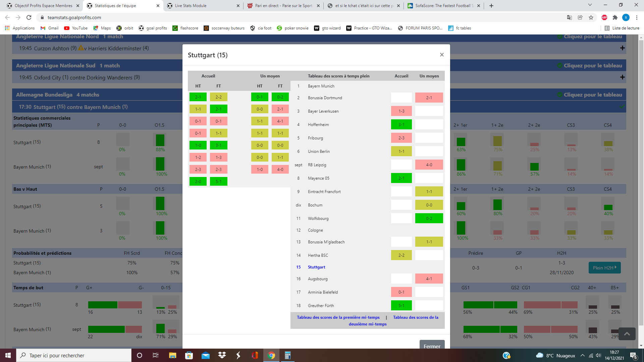644x362 pixels.
Task: Click the green 0-2 Wolfsbourg score cell
Action: click(429, 218)
